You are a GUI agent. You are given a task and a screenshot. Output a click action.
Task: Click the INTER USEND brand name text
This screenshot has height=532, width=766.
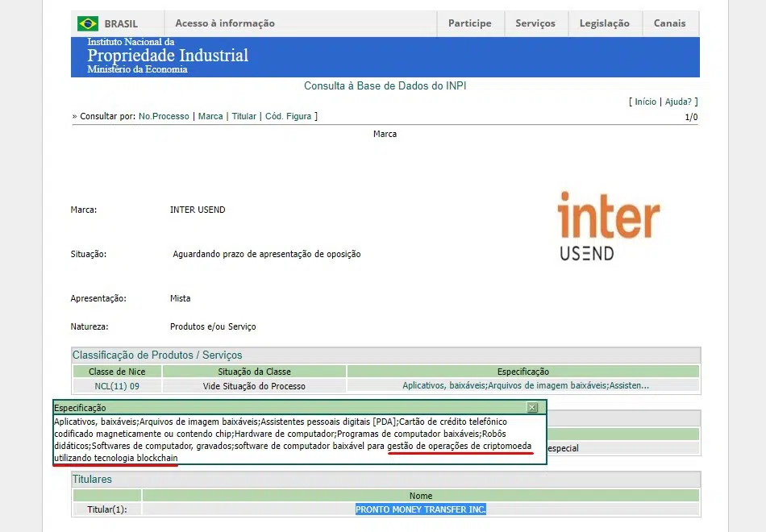coord(198,210)
